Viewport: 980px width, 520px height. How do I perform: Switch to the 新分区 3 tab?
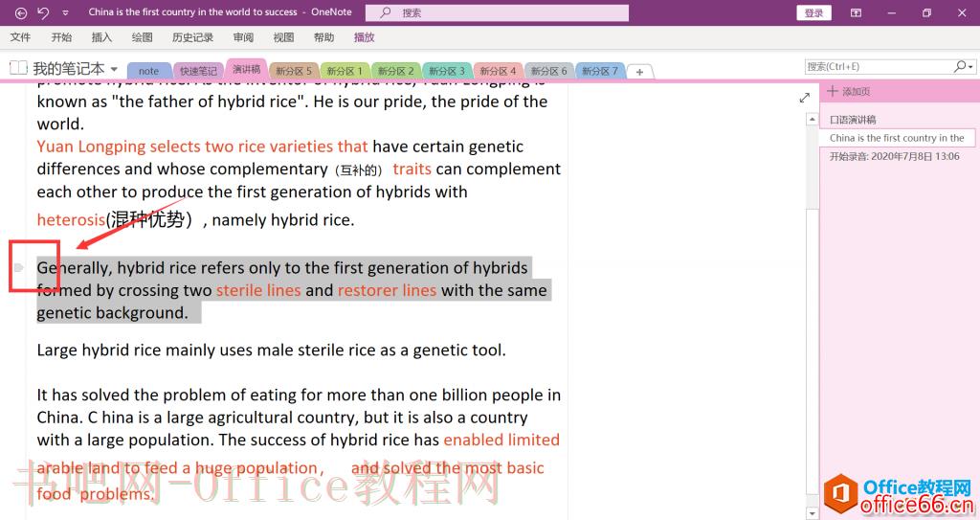[x=447, y=71]
